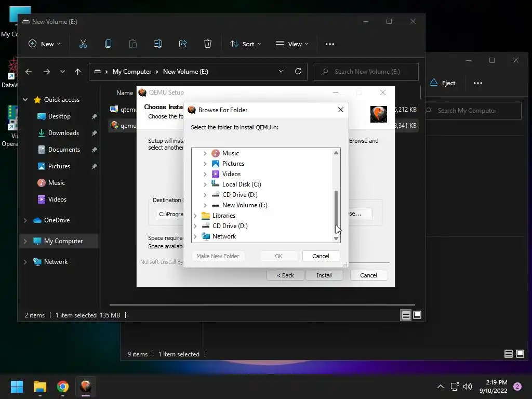Image resolution: width=532 pixels, height=399 pixels.
Task: Collapse Quick access in Explorer sidebar
Action: [x=25, y=100]
